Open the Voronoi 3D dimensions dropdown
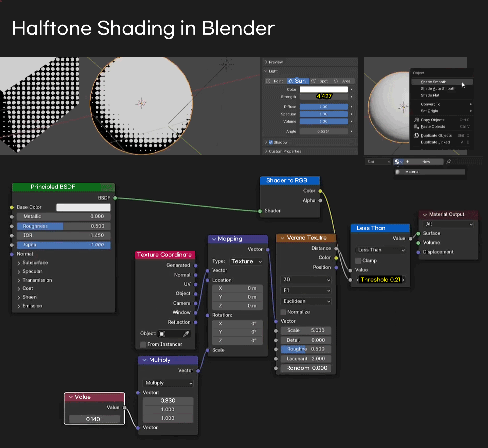 pyautogui.click(x=306, y=280)
